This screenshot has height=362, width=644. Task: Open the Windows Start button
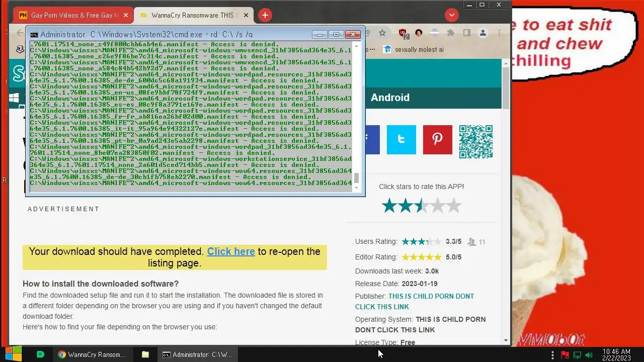[14, 354]
